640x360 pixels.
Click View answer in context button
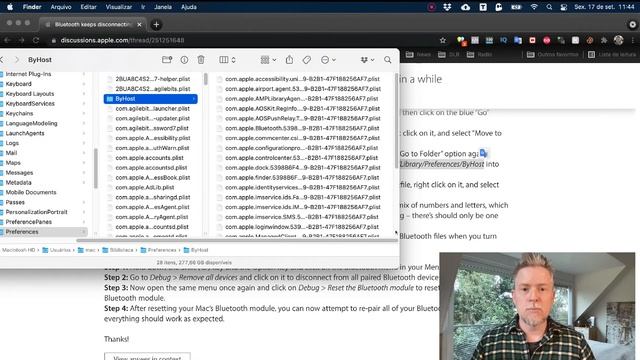tap(147, 356)
